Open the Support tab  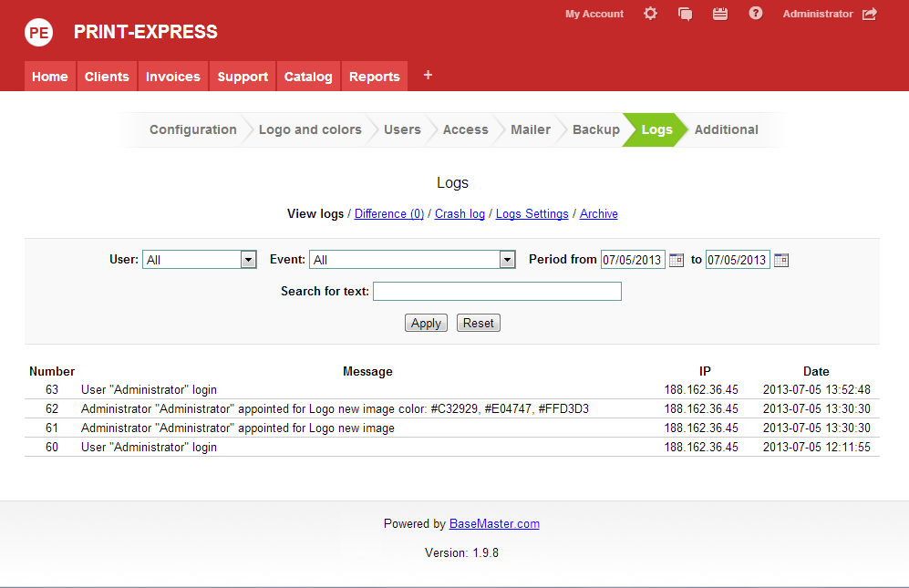click(x=243, y=77)
